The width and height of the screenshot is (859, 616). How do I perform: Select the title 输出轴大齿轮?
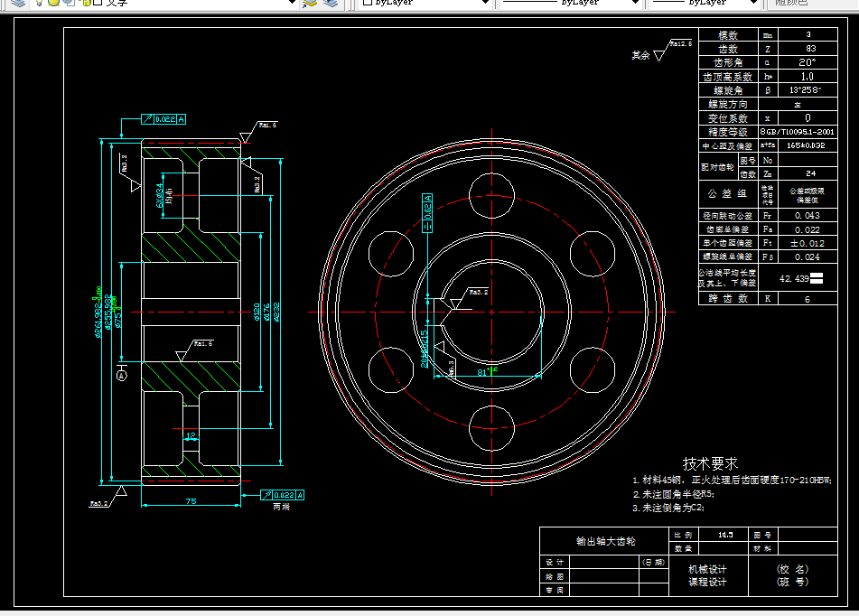605,541
